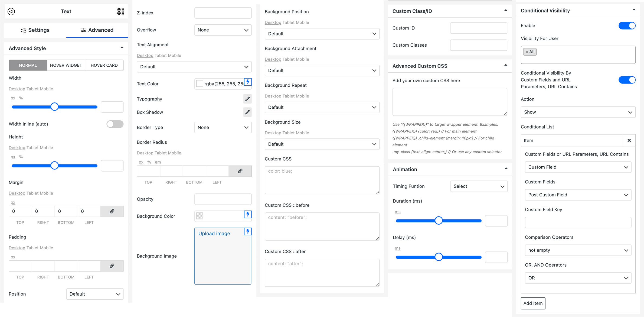
Task: Enable Conditional Visibility By Custom Fields toggle
Action: pyautogui.click(x=627, y=80)
